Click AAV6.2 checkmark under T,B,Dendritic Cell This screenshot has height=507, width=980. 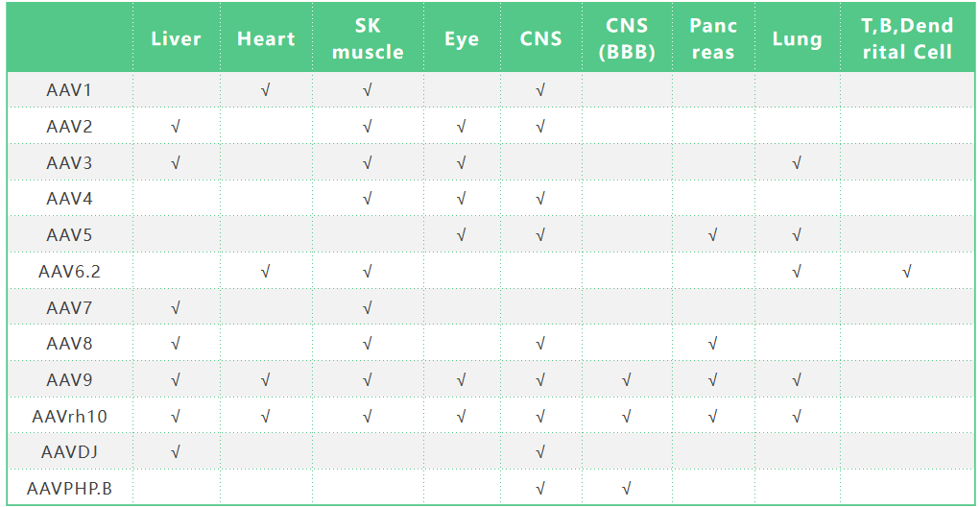pos(907,272)
